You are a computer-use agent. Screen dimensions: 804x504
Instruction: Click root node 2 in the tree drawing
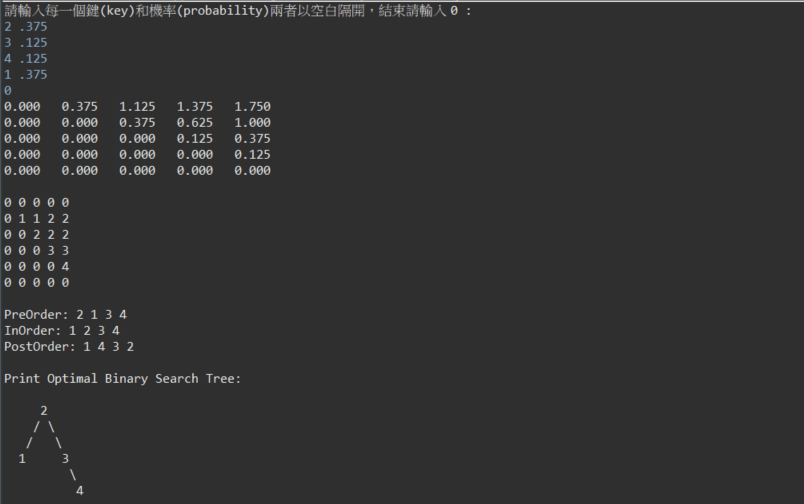pyautogui.click(x=44, y=411)
